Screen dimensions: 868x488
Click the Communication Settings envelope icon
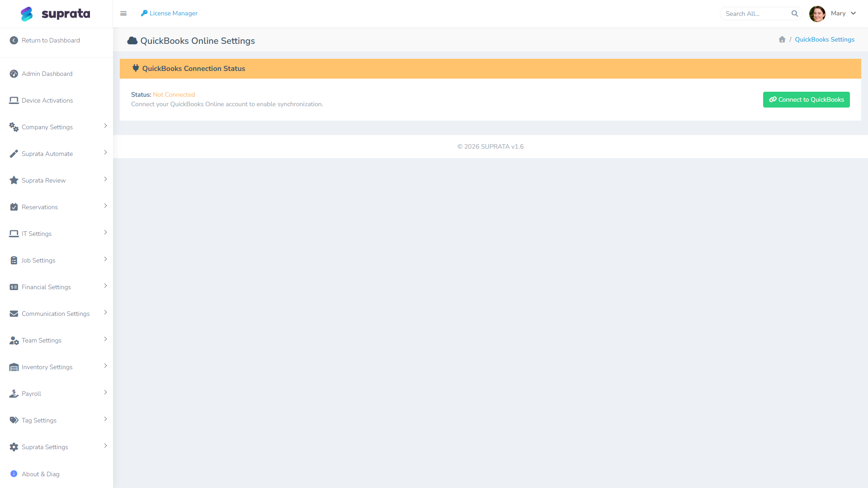[14, 314]
